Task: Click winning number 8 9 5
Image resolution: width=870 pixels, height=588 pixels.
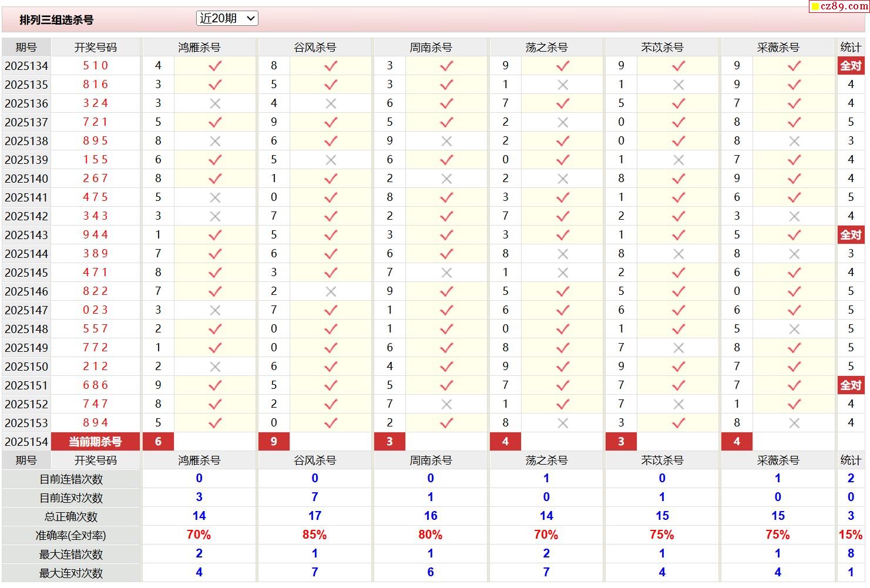Action: (96, 141)
